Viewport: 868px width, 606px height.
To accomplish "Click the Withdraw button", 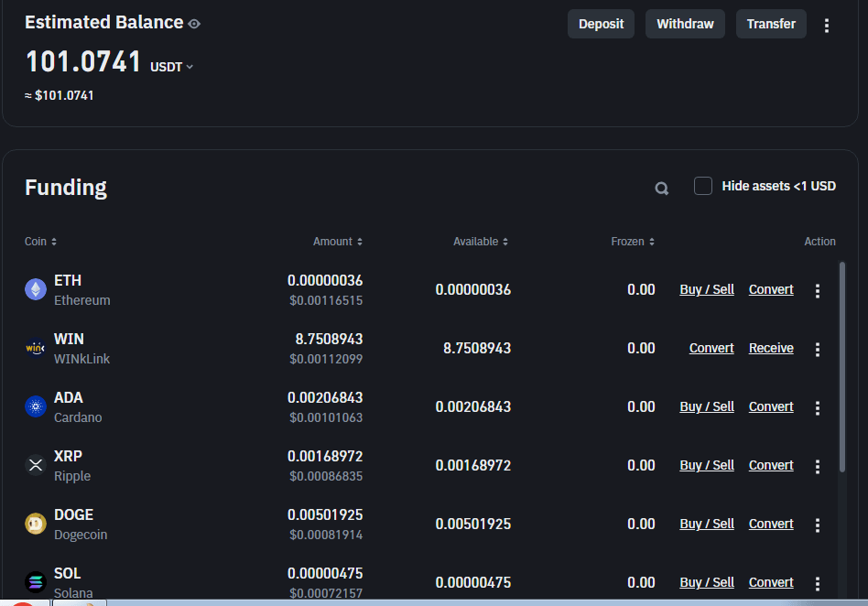I will (685, 24).
